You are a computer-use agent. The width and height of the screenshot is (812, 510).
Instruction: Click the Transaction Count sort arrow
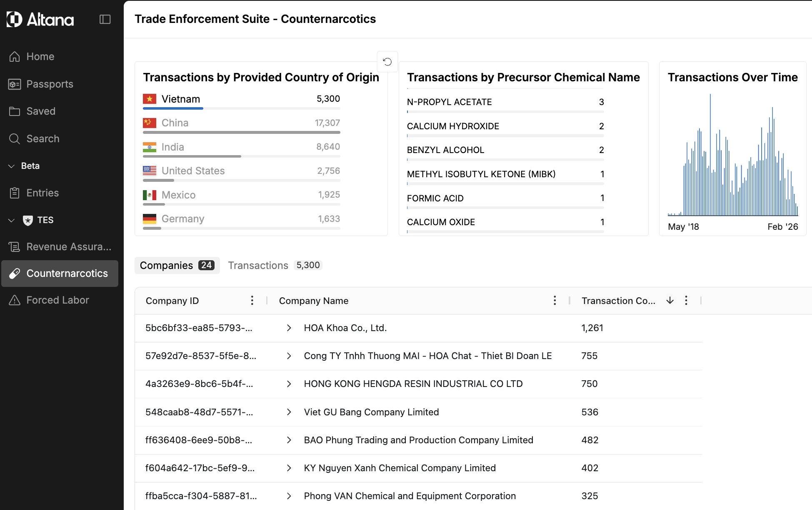coord(670,301)
